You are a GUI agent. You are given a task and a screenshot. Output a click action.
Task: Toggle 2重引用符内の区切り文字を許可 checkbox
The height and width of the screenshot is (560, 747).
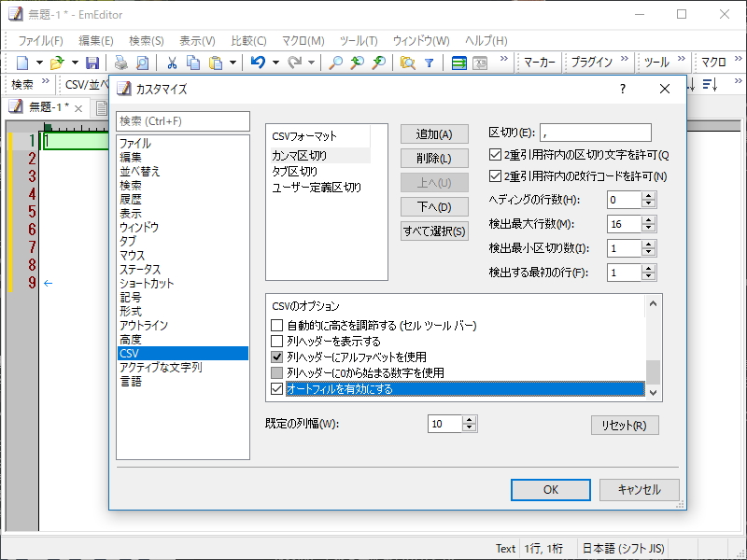coord(495,154)
